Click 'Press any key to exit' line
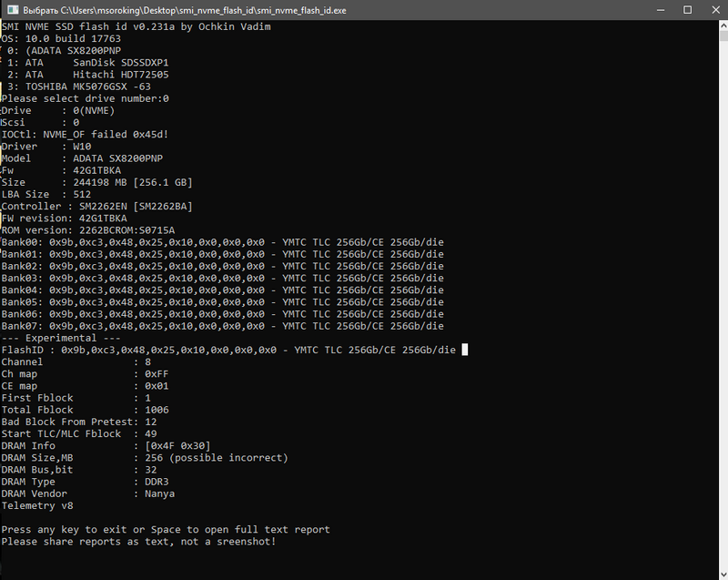Image resolution: width=728 pixels, height=580 pixels. [166, 530]
